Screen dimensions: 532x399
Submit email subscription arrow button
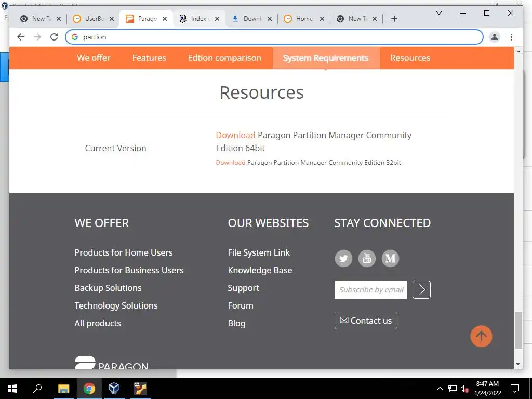click(x=421, y=290)
